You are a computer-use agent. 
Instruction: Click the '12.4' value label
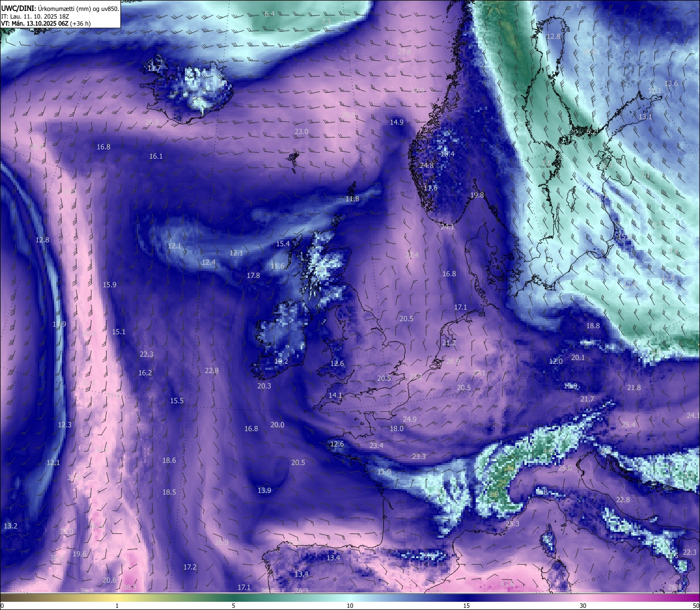208,262
